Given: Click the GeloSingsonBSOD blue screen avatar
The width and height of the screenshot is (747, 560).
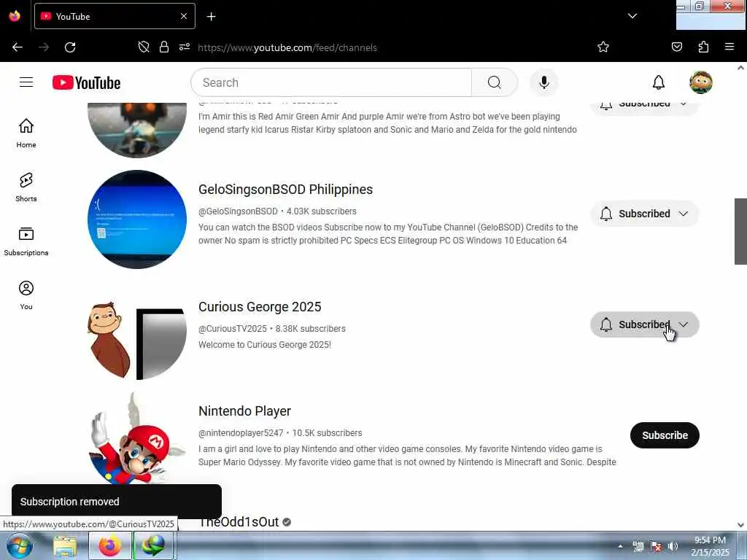Looking at the screenshot, I should [x=137, y=219].
